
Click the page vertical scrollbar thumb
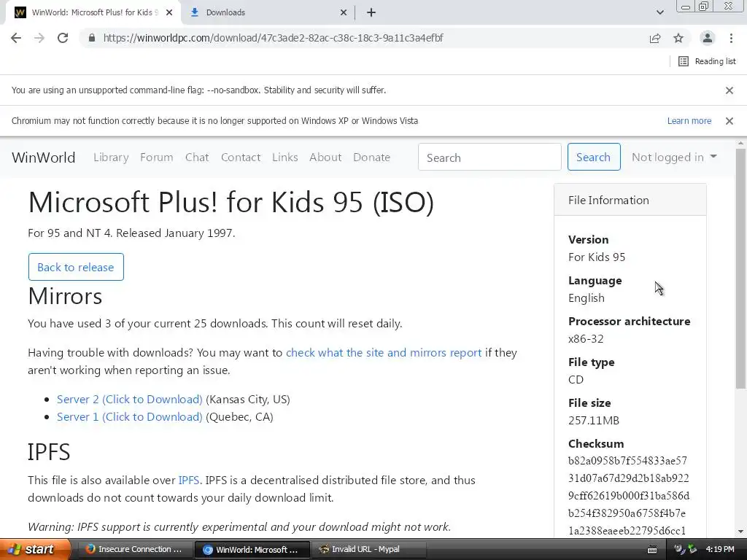(x=740, y=268)
